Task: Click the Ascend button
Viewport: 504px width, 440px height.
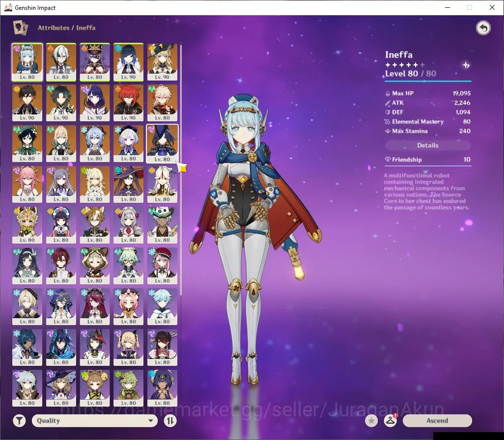Action: point(437,420)
